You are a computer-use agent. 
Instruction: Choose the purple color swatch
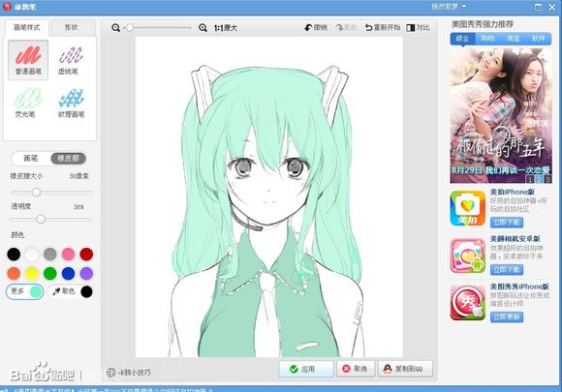(x=86, y=274)
